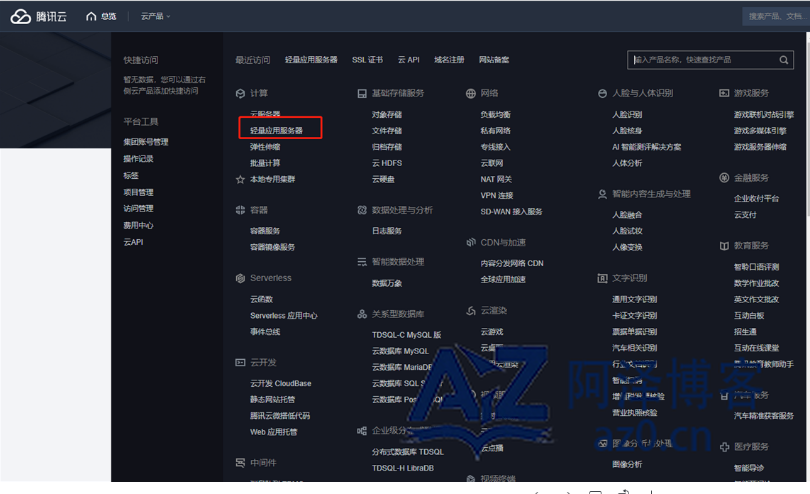
Task: Click the 游戏服务 category icon
Action: point(724,93)
